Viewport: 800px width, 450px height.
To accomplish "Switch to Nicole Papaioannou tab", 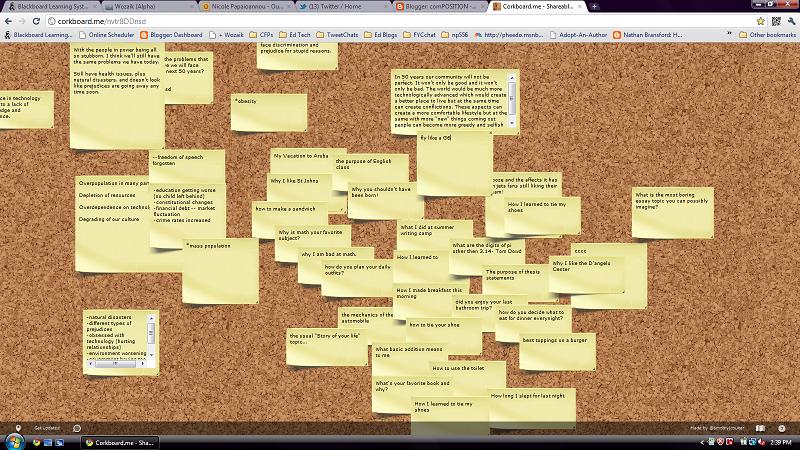I will 246,7.
